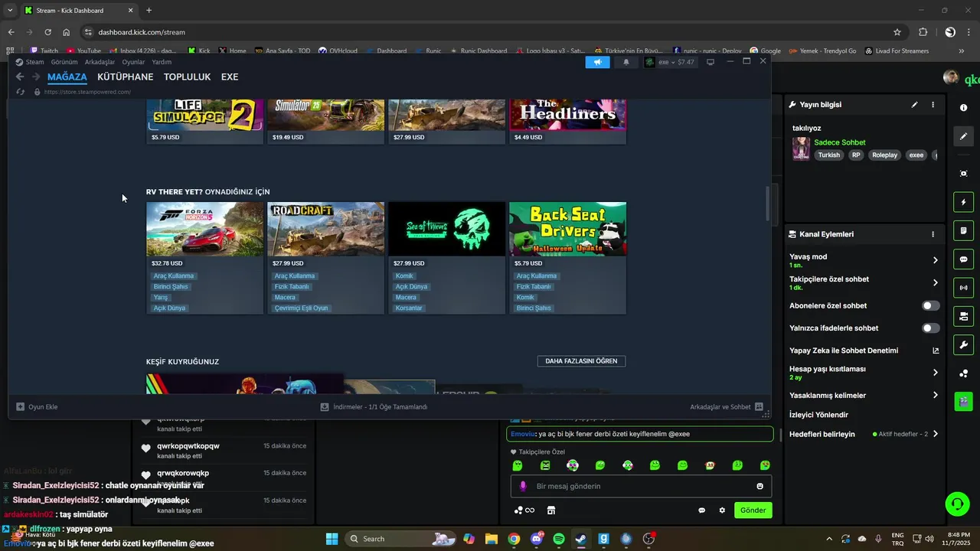Viewport: 980px width, 551px height.
Task: Click Oyun Ekle in Steam
Action: (37, 407)
